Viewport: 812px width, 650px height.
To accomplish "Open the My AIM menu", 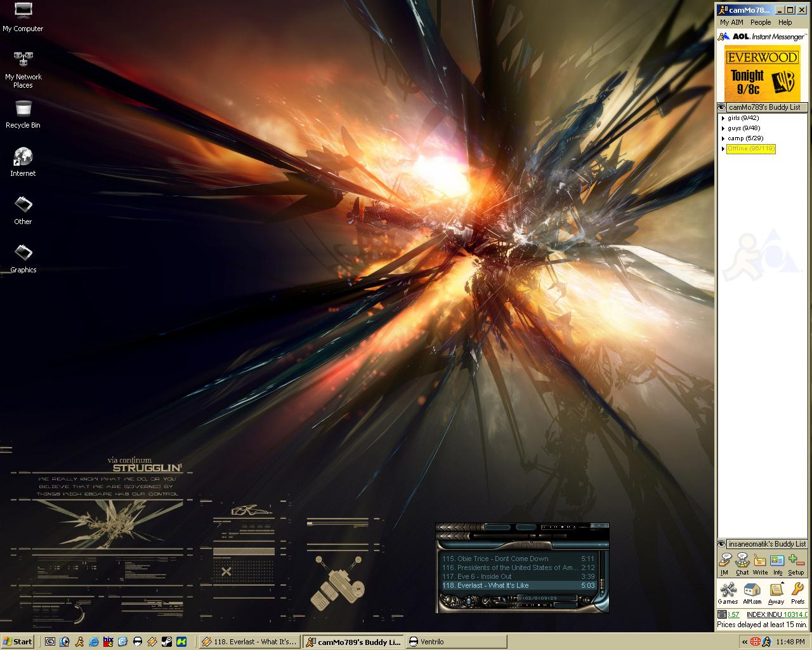I will coord(731,22).
